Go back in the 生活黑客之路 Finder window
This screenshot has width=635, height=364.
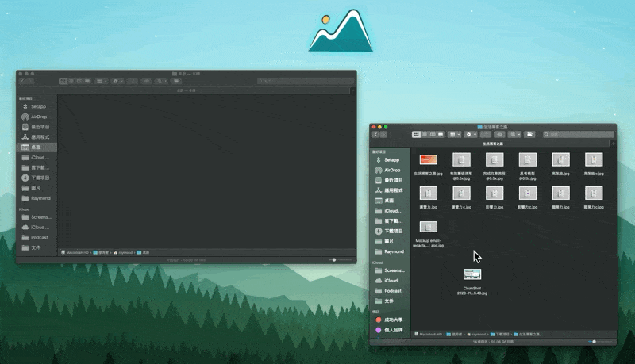[375, 135]
